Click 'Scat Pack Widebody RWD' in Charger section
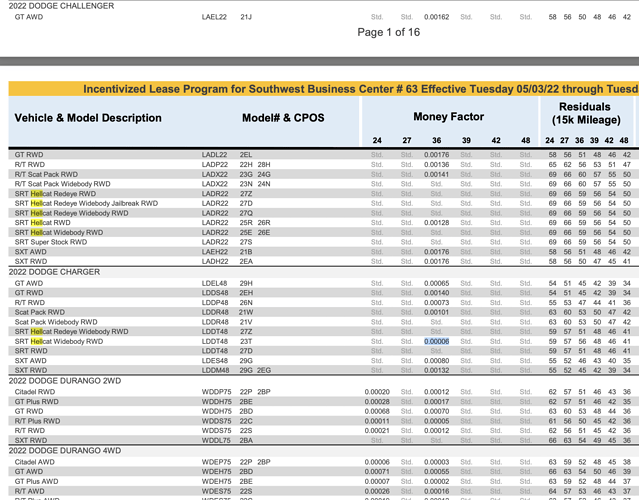 click(x=56, y=322)
